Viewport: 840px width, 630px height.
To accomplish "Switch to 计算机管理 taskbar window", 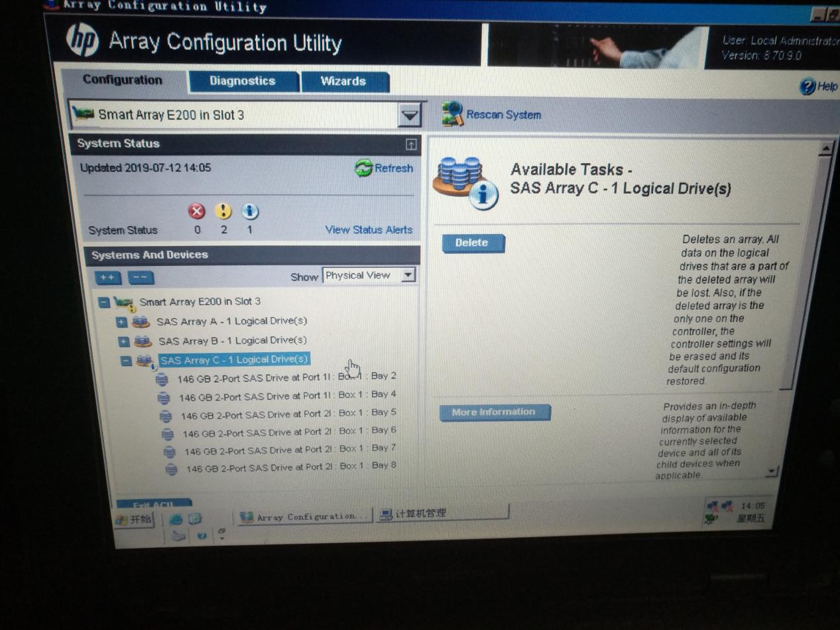I will [x=442, y=513].
